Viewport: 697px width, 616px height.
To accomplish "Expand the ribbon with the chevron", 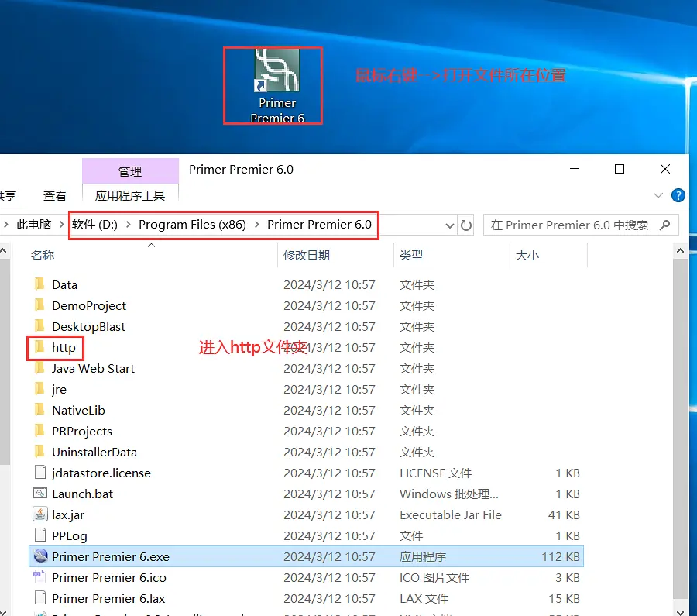I will [x=658, y=195].
